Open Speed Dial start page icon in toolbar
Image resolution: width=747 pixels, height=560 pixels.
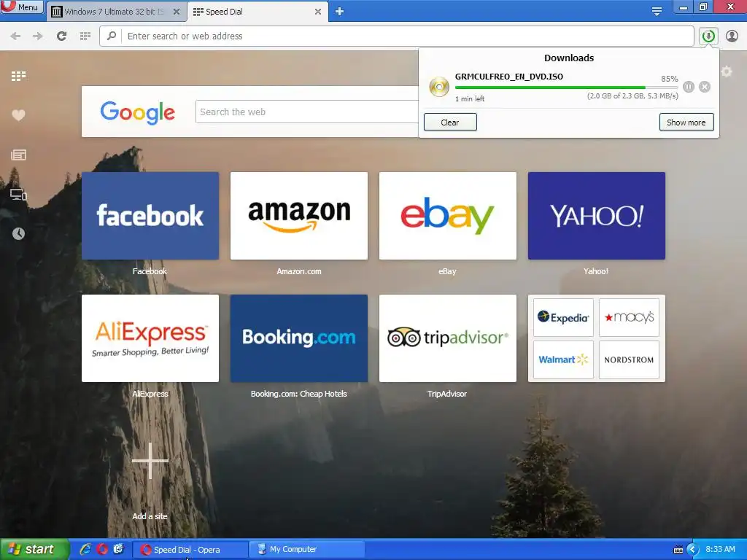pyautogui.click(x=85, y=36)
